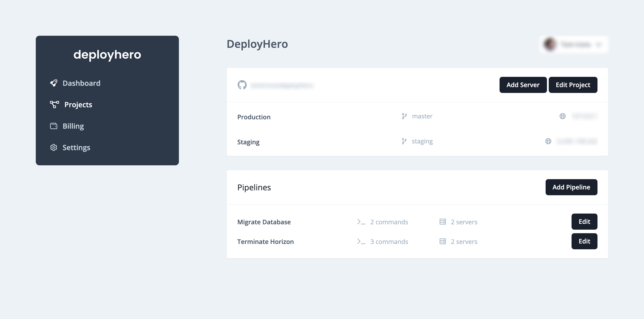The width and height of the screenshot is (644, 319).
Task: Click Add Pipeline
Action: click(x=571, y=187)
